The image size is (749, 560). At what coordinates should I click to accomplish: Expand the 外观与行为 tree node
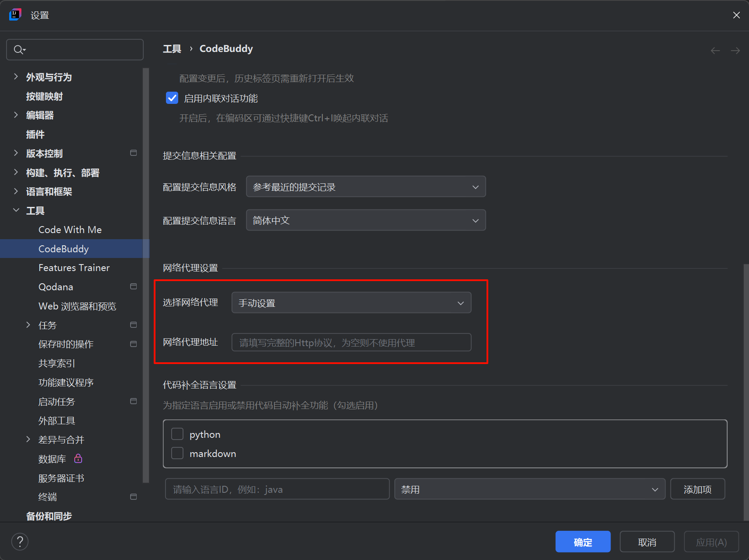(x=16, y=77)
